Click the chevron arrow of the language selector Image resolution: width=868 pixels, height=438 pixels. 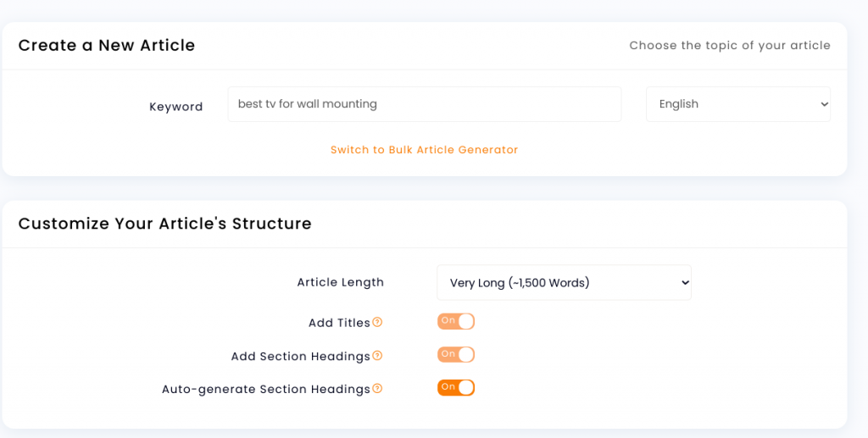[824, 104]
